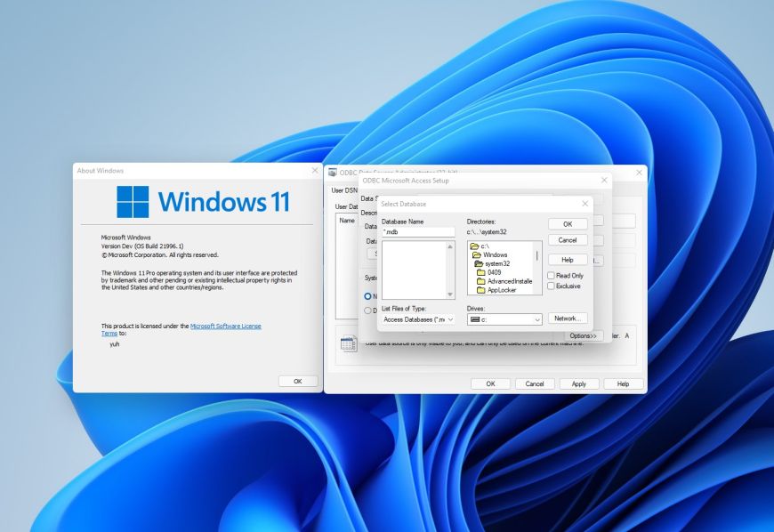Click Help in the Select Database dialog
Image resolution: width=774 pixels, height=532 pixels.
(x=568, y=260)
